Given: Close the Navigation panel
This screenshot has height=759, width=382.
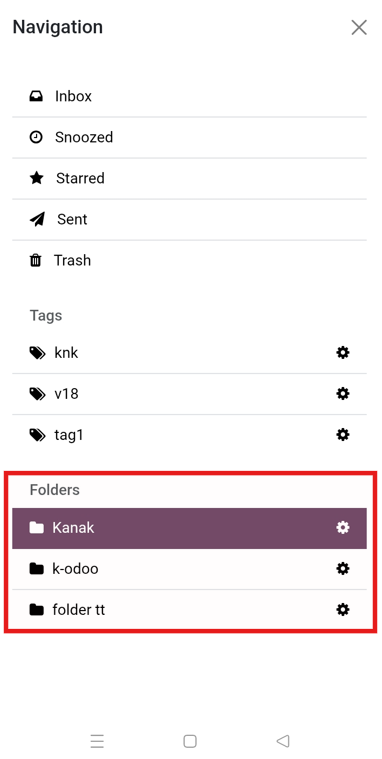Looking at the screenshot, I should (359, 28).
